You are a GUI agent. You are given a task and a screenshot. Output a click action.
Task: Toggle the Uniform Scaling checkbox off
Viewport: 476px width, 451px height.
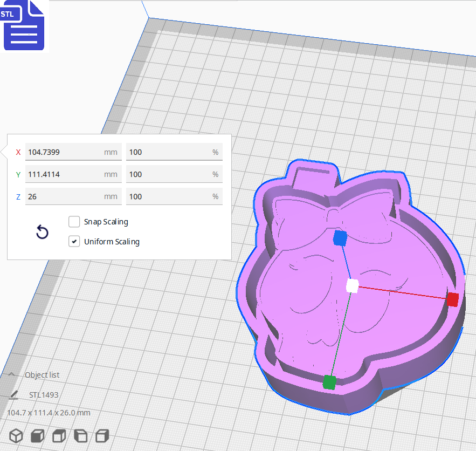[74, 241]
